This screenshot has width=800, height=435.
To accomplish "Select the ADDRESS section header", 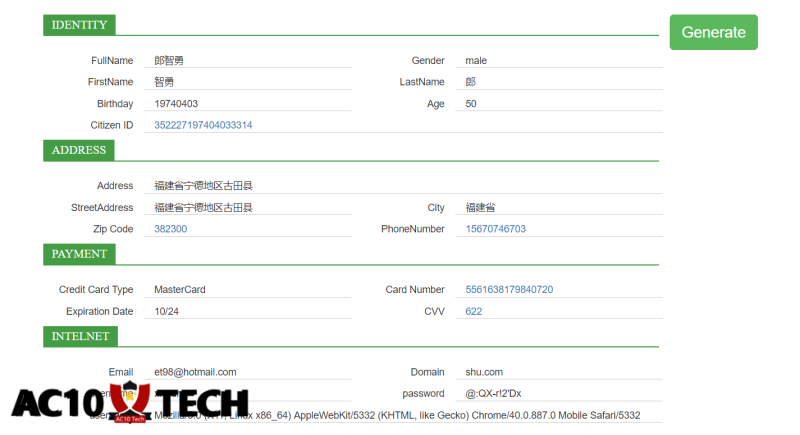I will click(x=78, y=150).
